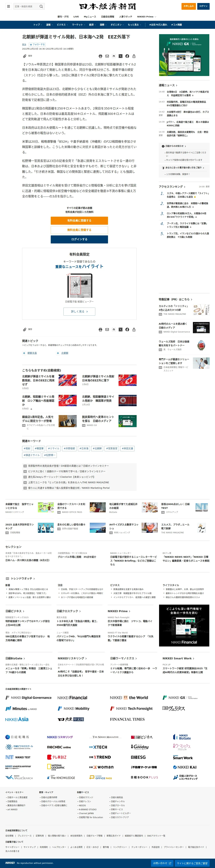Click the テレ東BIZ logo
This screenshot has width=215, height=868.
pyautogui.click(x=57, y=757)
